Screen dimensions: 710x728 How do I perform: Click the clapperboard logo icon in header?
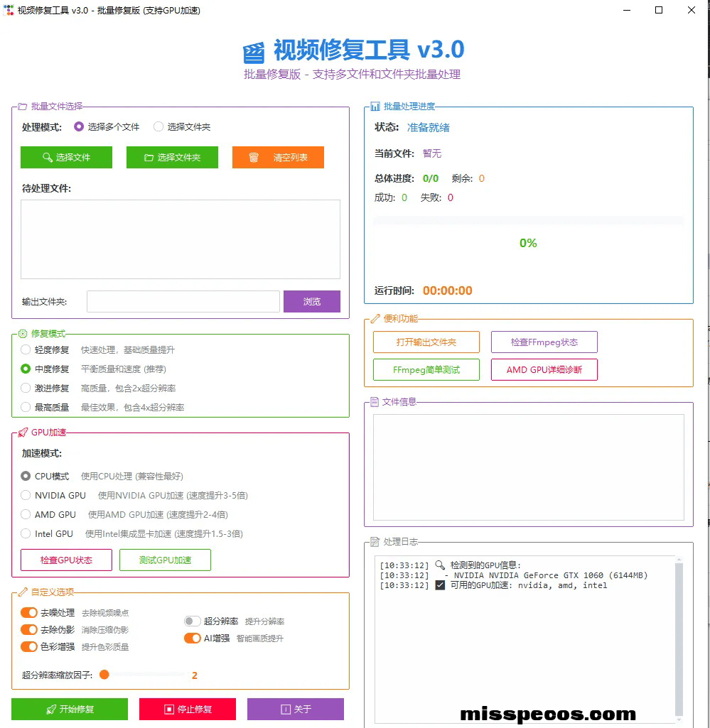[254, 53]
